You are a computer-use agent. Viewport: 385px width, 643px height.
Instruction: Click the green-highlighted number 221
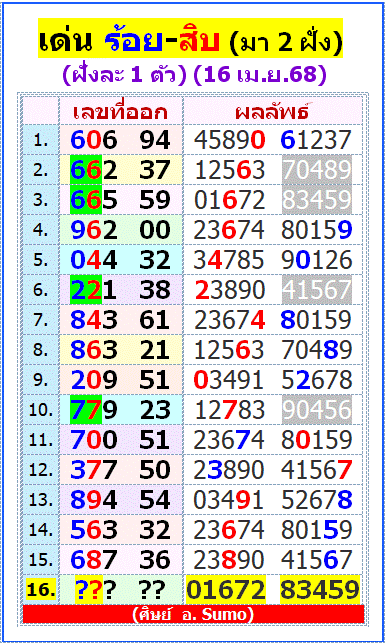94,290
